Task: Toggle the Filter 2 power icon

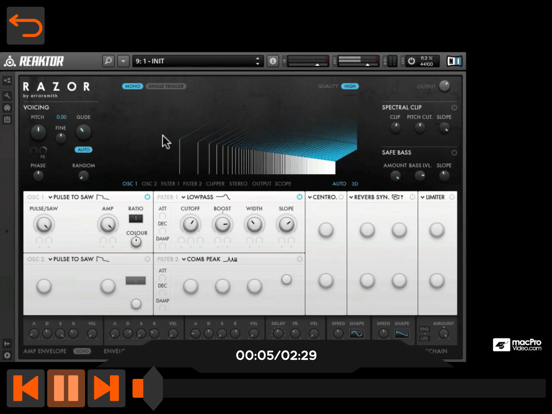Action: pyautogui.click(x=299, y=259)
